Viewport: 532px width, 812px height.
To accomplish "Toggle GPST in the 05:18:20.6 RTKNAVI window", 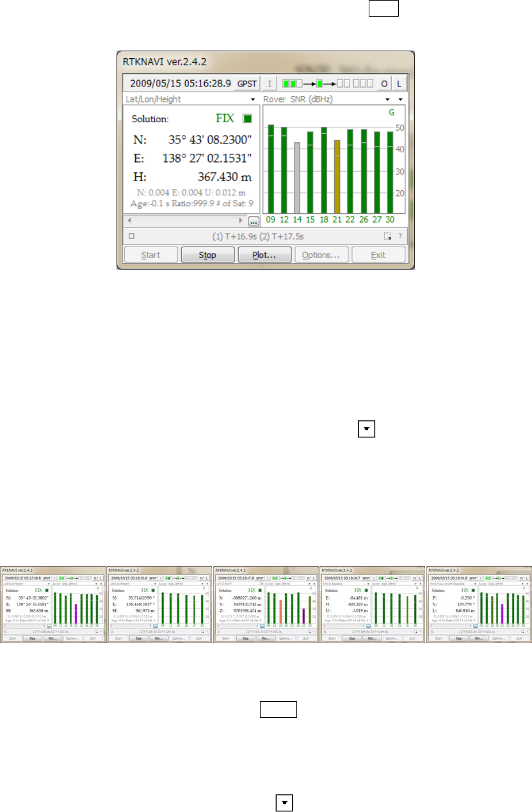I will pyautogui.click(x=154, y=578).
